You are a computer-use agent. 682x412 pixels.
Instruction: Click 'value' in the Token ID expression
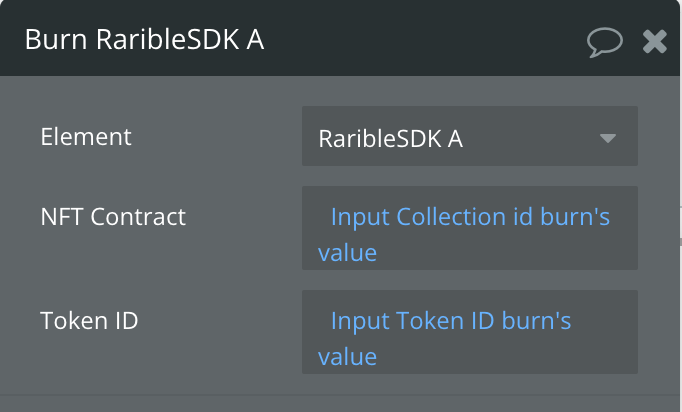coord(347,357)
